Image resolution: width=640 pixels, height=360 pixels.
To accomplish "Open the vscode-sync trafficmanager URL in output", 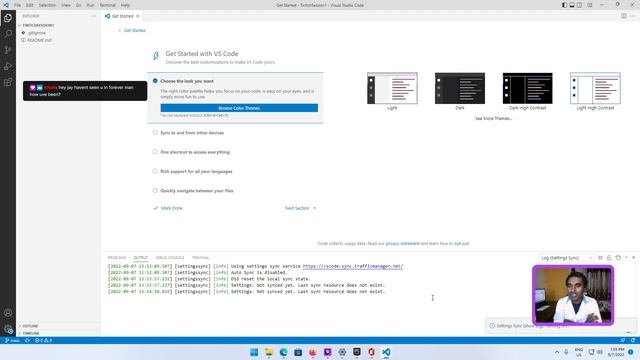I will pyautogui.click(x=353, y=267).
